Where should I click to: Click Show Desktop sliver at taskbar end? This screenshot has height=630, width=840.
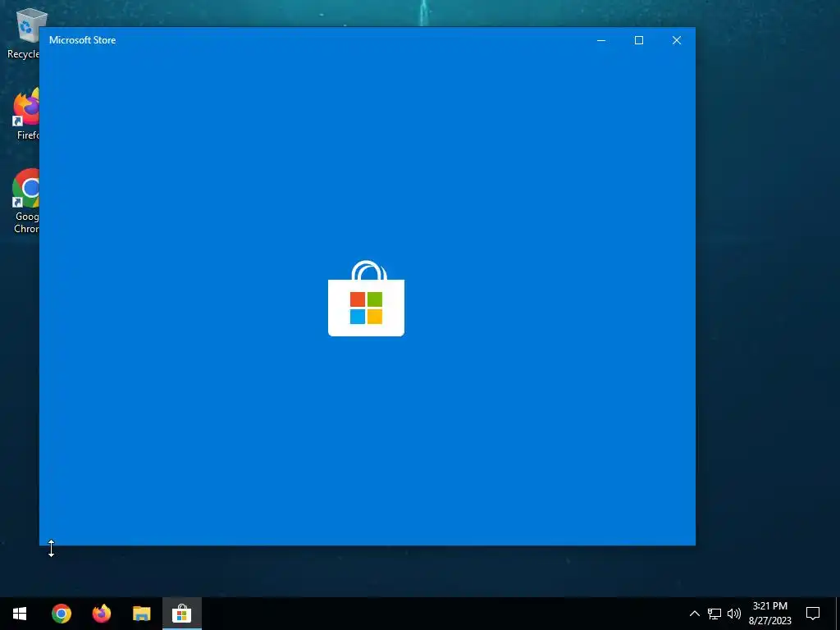(x=838, y=614)
